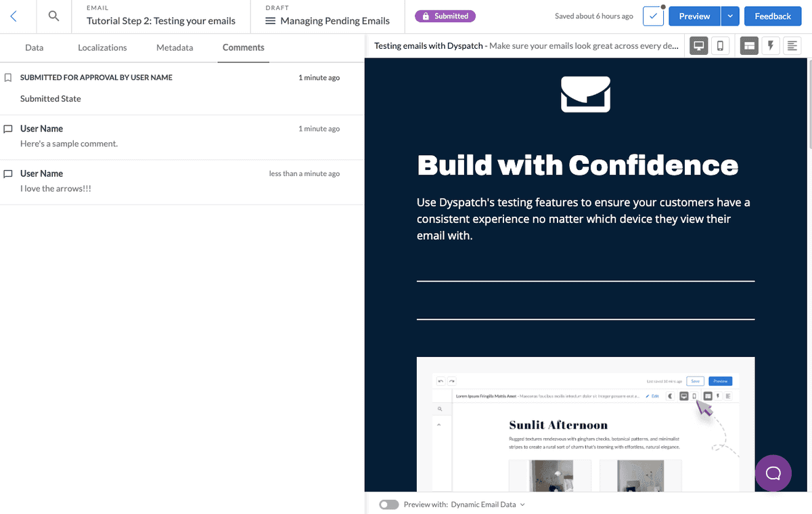Expand the Dynamic Email Data dropdown
Image resolution: width=812 pixels, height=514 pixels.
coord(488,505)
